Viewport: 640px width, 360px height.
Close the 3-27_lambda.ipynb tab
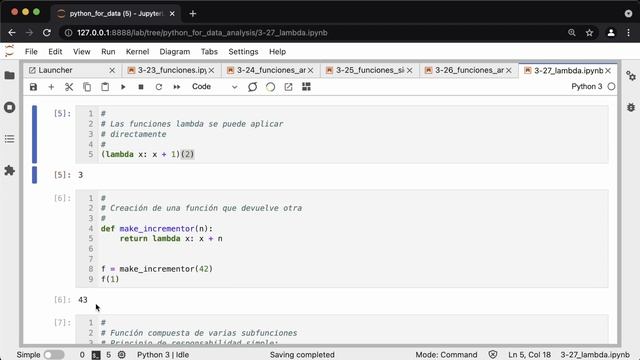coord(608,71)
